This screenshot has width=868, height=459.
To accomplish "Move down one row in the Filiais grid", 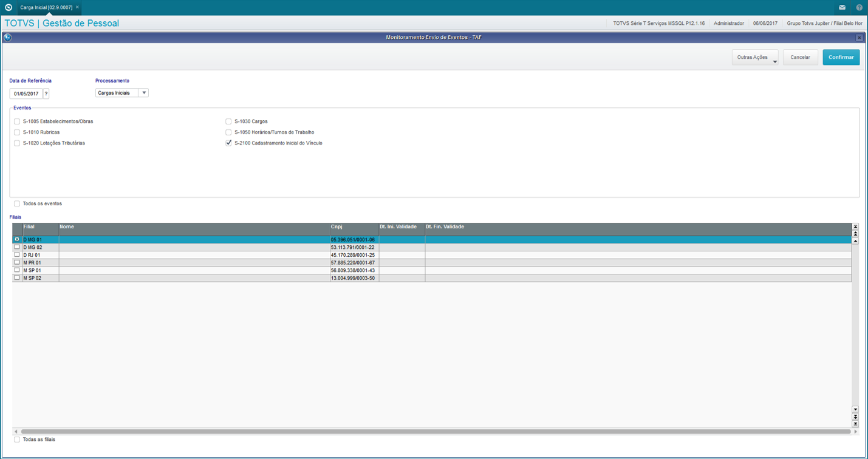I will 855,409.
